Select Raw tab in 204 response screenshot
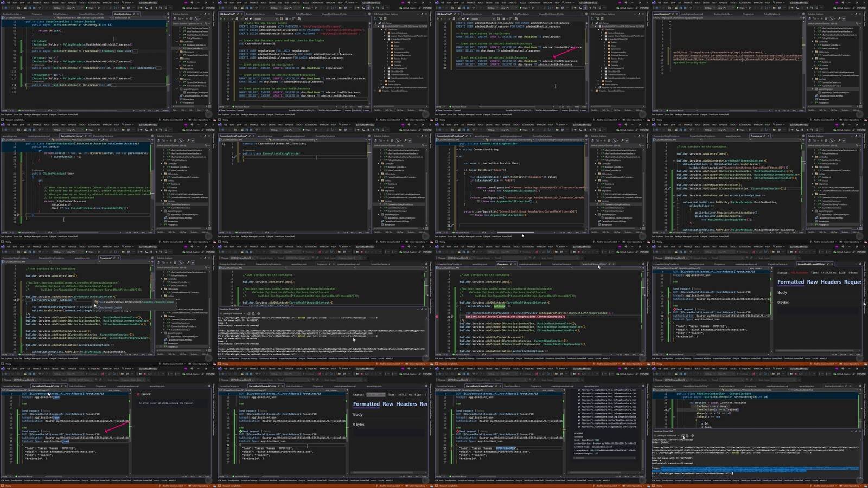Screen dimensions: 868x488 (388, 404)
